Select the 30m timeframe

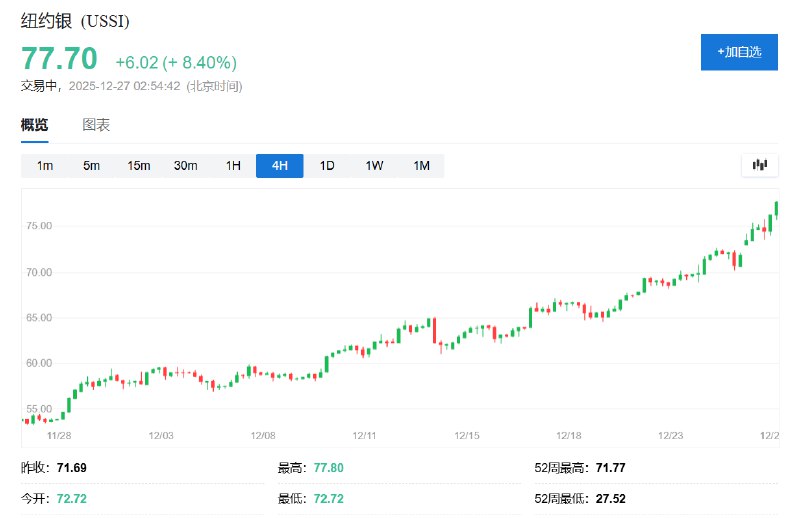pos(185,166)
